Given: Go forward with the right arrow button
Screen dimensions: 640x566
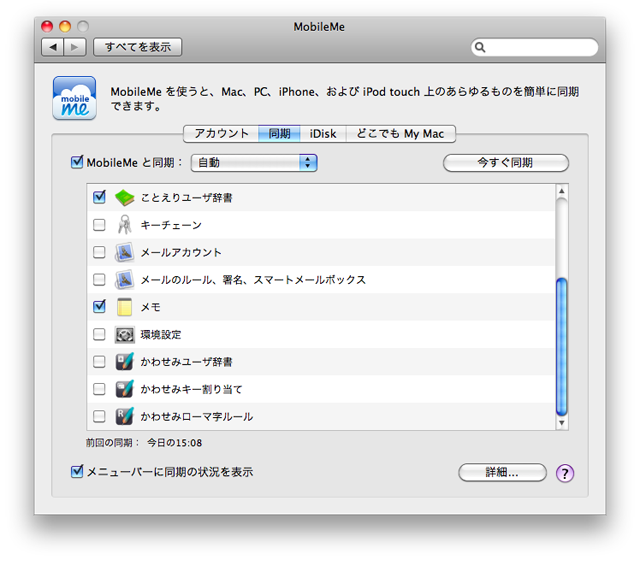Looking at the screenshot, I should coord(75,47).
